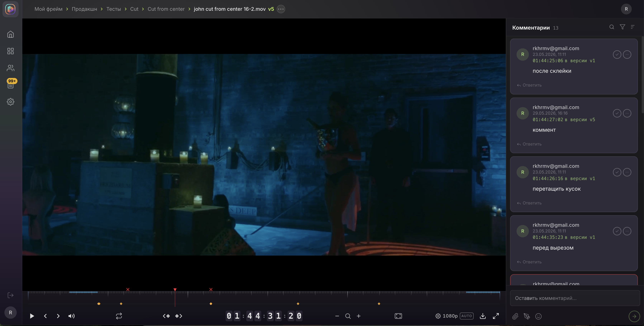Mark 'после склейки' comment as resolved
This screenshot has height=326, width=644.
click(617, 55)
